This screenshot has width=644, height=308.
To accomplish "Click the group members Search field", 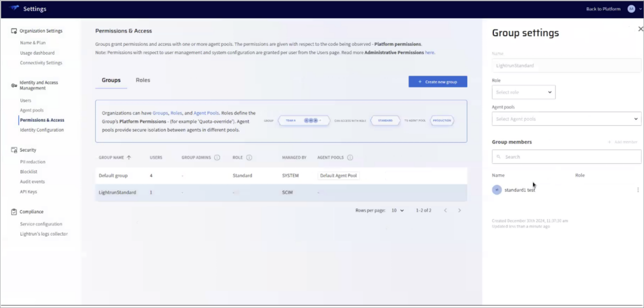I will pyautogui.click(x=566, y=157).
